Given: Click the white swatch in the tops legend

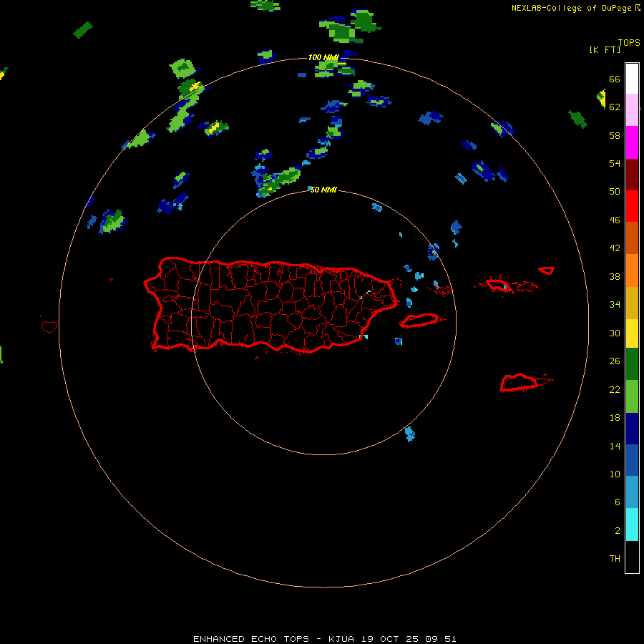Looking at the screenshot, I should pyautogui.click(x=632, y=79).
